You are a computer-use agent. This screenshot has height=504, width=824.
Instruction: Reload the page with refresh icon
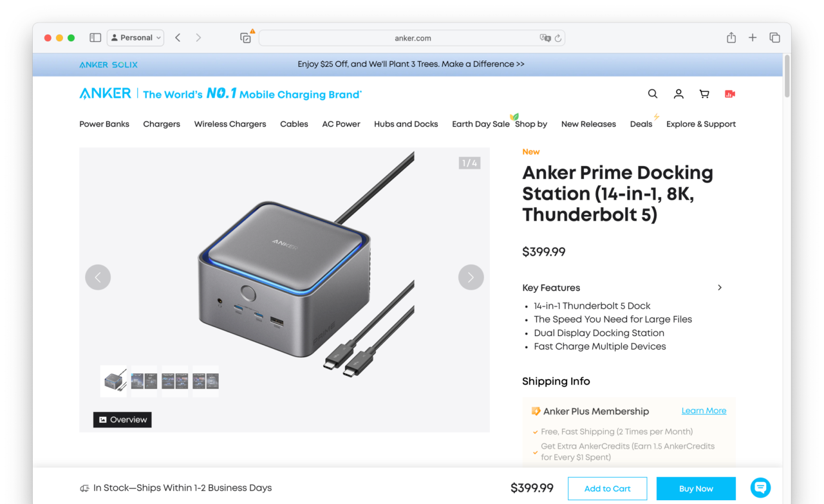(x=558, y=38)
